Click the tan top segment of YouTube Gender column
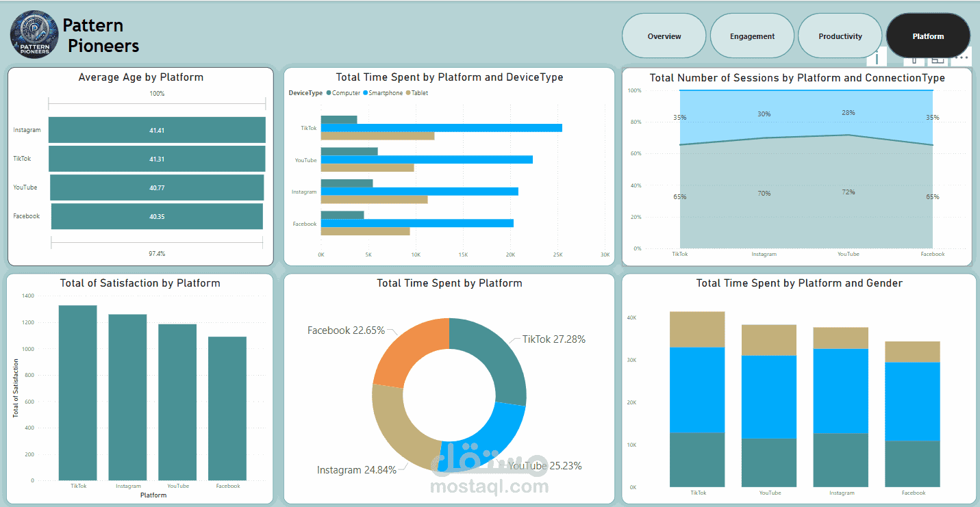 770,340
